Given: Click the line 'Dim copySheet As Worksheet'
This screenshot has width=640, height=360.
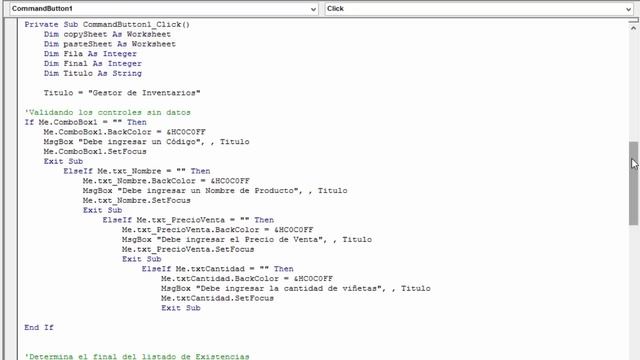Looking at the screenshot, I should point(107,34).
